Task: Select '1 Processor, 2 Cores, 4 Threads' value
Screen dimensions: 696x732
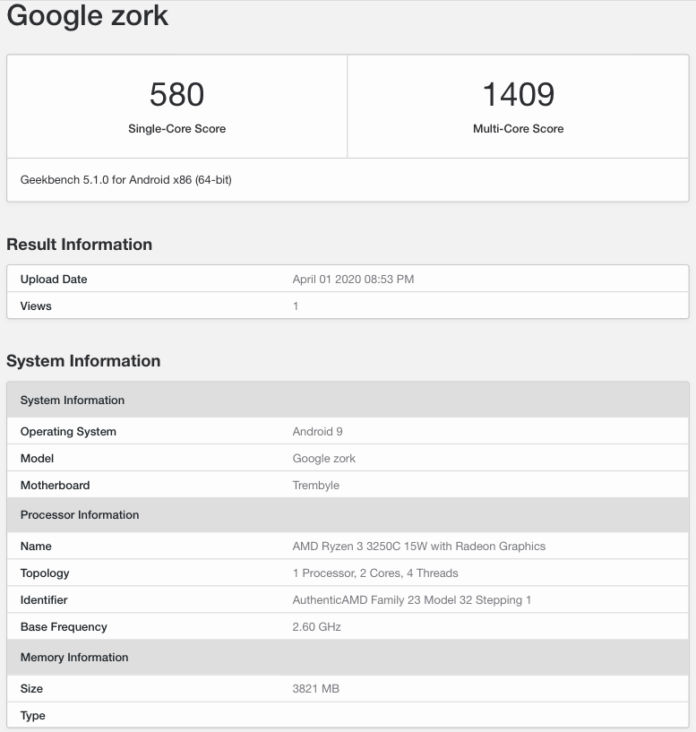Action: pyautogui.click(x=375, y=573)
